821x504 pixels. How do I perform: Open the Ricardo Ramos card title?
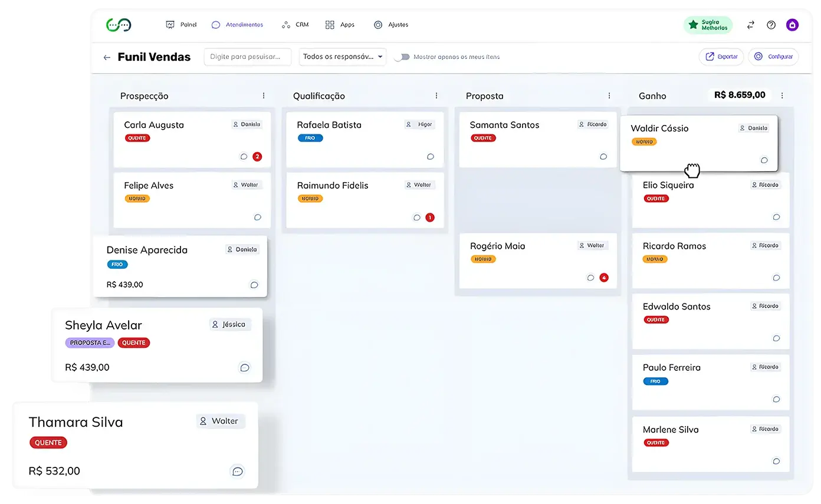click(x=674, y=246)
